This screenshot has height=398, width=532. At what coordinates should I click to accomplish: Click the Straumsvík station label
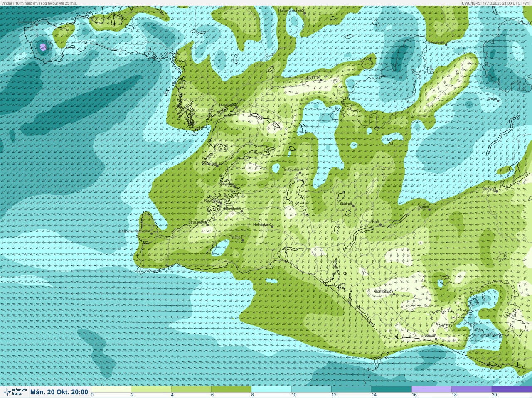click(x=197, y=222)
